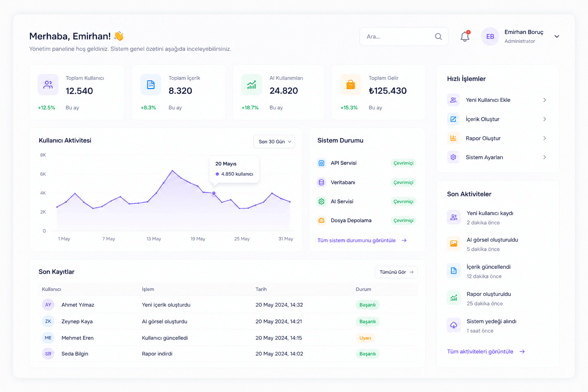Viewport: 588px width, 392px height.
Task: Select Sistem Ayarları quick action
Action: click(498, 157)
